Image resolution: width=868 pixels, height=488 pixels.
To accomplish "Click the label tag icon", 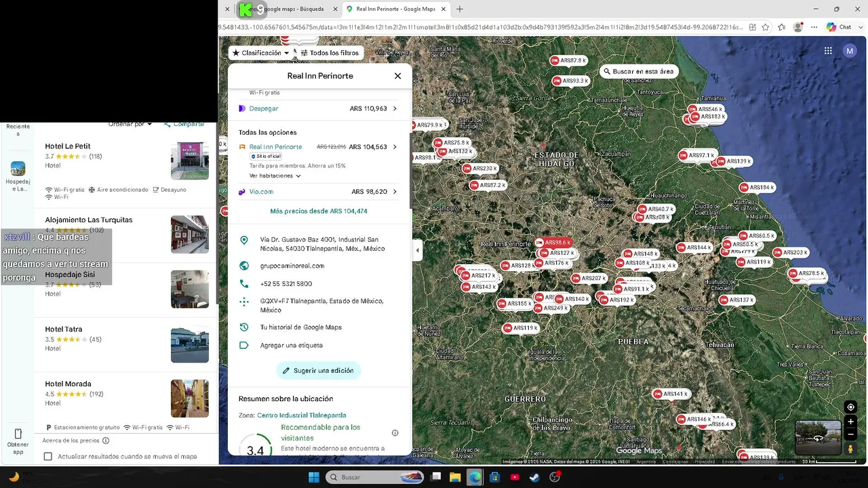I will point(244,346).
